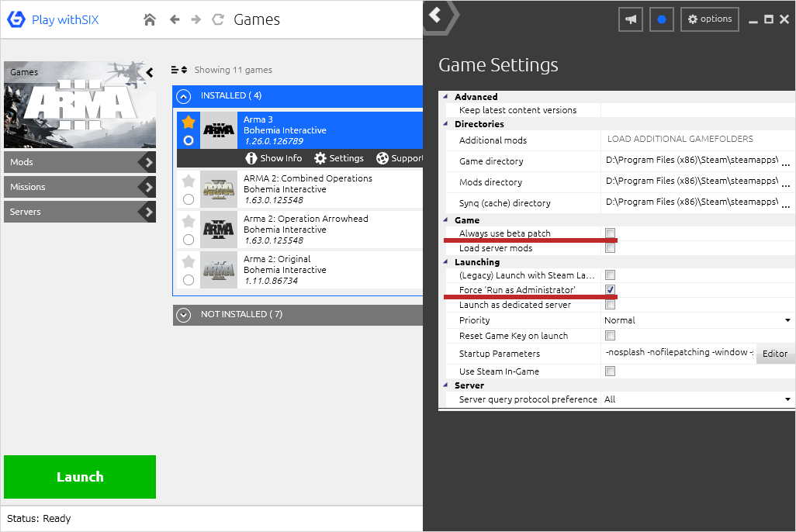The height and width of the screenshot is (532, 796).
Task: Click the Synq (cache) directory path field
Action: [x=690, y=202]
